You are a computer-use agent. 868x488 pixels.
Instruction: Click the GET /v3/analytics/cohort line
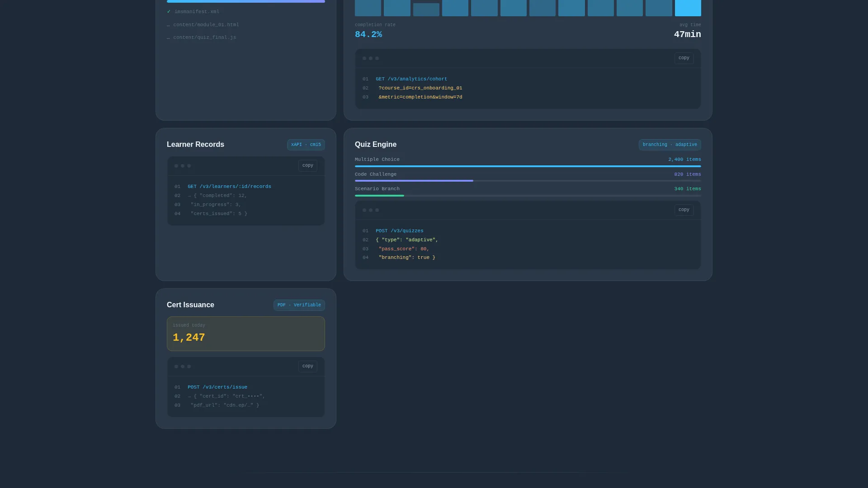[x=411, y=79]
